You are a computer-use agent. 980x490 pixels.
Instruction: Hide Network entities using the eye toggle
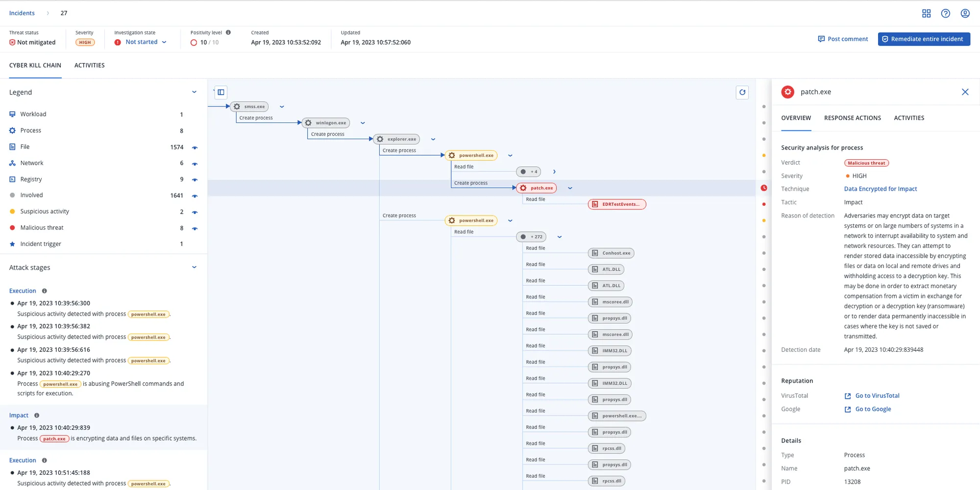click(x=195, y=163)
